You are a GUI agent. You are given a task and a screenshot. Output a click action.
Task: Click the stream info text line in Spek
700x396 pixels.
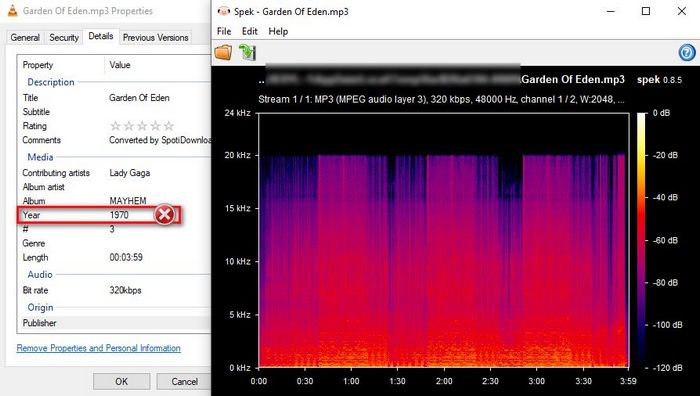coord(441,99)
